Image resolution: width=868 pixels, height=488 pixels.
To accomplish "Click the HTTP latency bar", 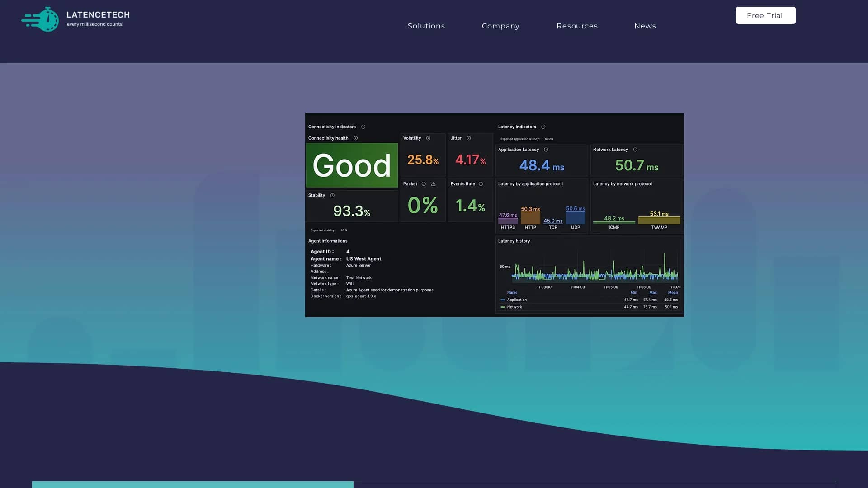I will 530,218.
